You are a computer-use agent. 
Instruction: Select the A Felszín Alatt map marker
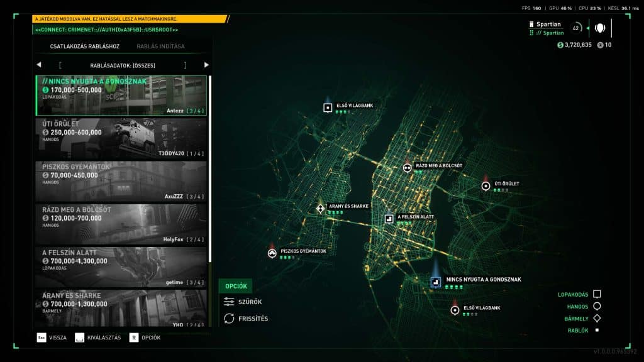coord(389,219)
